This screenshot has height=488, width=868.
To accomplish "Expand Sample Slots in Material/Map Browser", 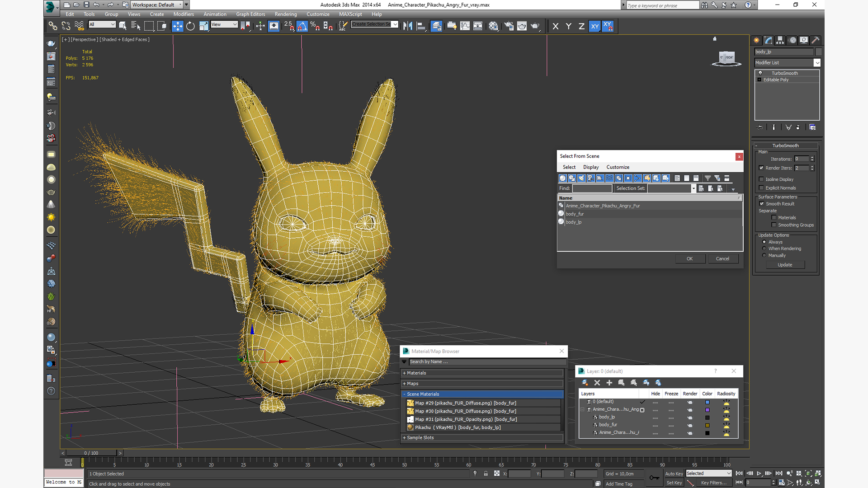I will point(482,438).
